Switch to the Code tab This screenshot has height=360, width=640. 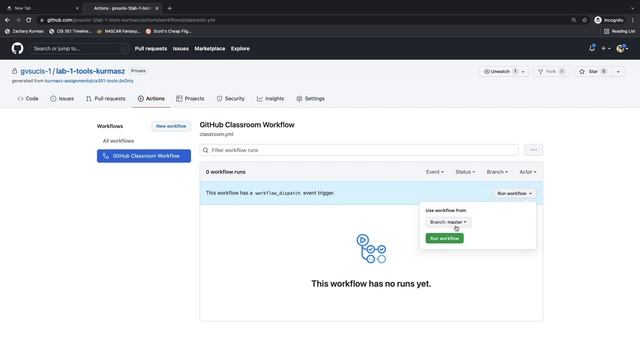28,99
